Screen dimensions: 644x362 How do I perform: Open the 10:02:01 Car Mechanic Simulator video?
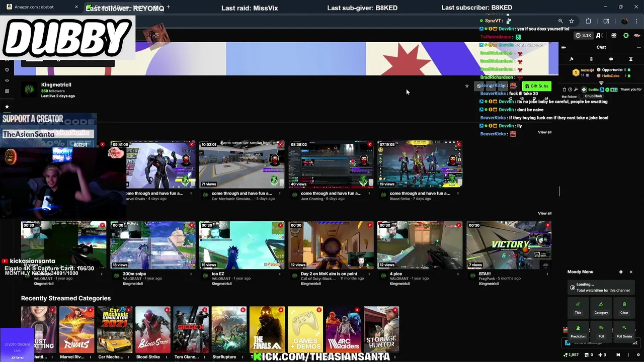[242, 164]
